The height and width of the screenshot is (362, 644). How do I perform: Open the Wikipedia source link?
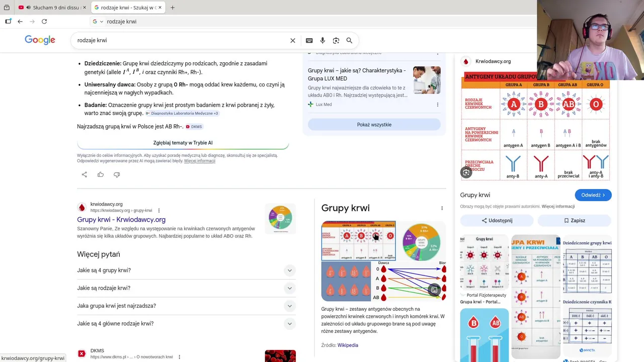click(348, 345)
